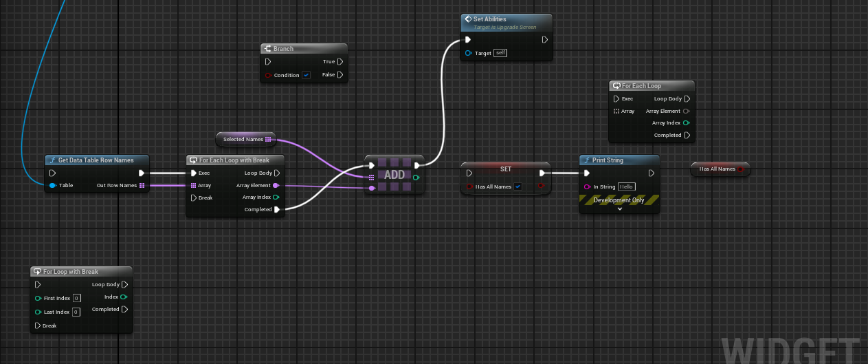Image resolution: width=868 pixels, height=364 pixels.
Task: Click For Loop with Break Completed pin
Action: 124,309
